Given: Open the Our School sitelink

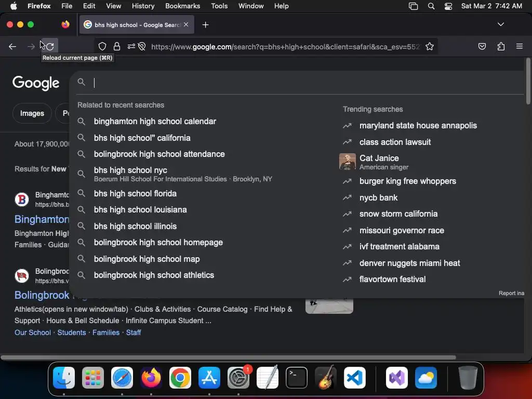Looking at the screenshot, I should click(x=33, y=332).
